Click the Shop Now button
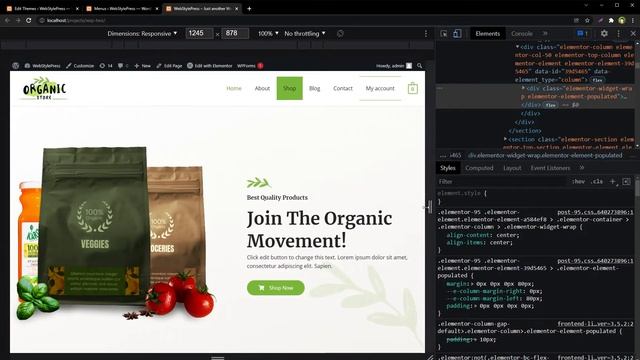Screen dimensions: 640x360 276,288
